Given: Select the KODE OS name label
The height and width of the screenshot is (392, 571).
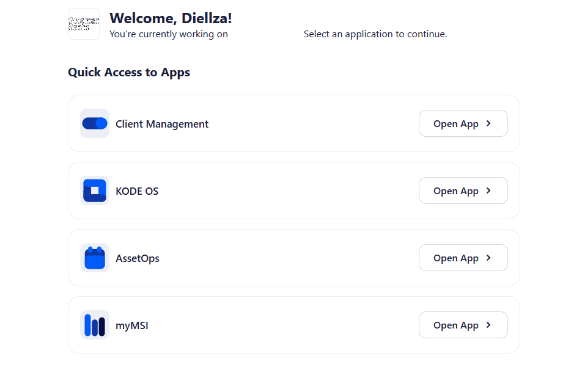Looking at the screenshot, I should pos(137,191).
